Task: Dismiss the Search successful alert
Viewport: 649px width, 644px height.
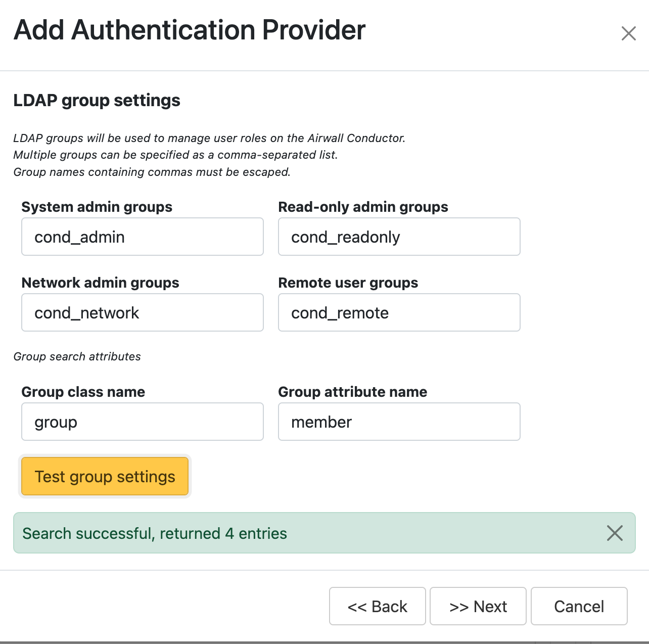Action: tap(614, 533)
